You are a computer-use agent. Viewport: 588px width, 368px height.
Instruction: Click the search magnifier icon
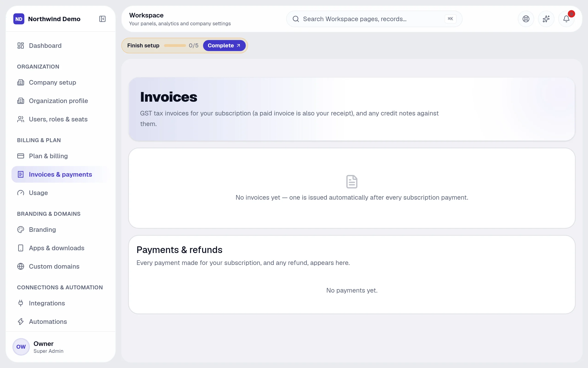tap(296, 19)
